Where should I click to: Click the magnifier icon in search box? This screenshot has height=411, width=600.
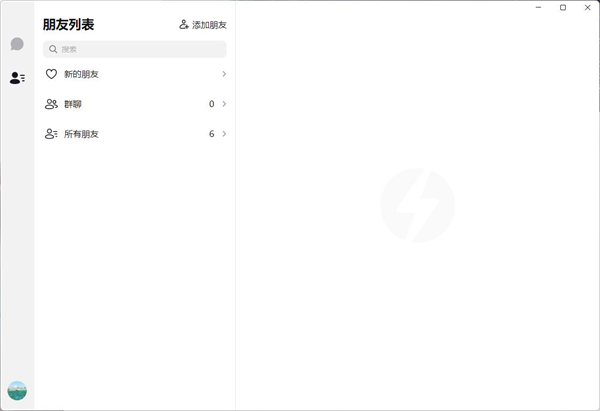[54, 49]
